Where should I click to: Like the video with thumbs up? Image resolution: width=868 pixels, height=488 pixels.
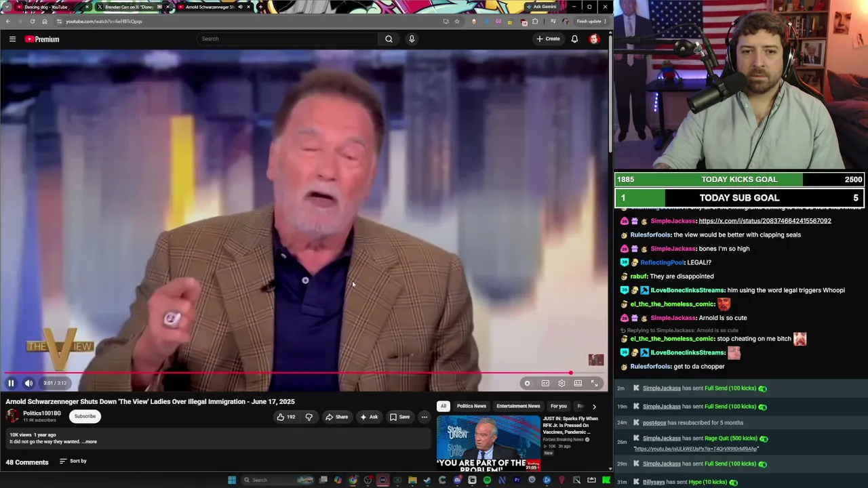coord(285,417)
